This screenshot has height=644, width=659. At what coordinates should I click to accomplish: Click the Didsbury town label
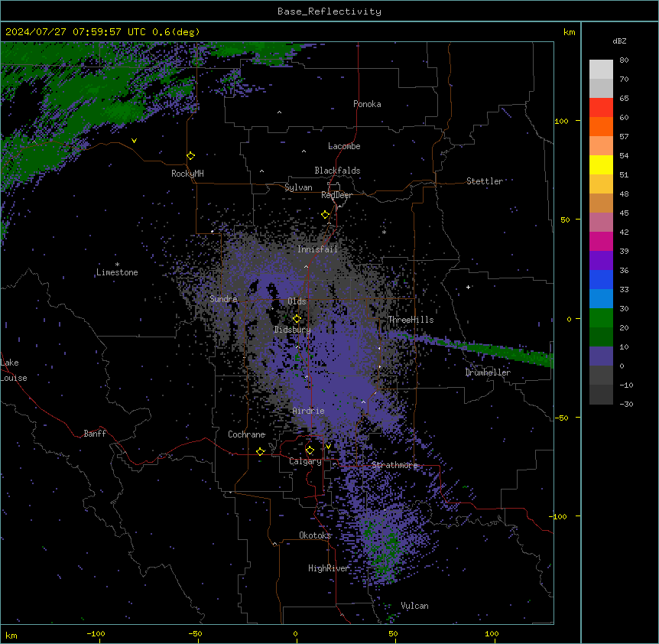293,330
